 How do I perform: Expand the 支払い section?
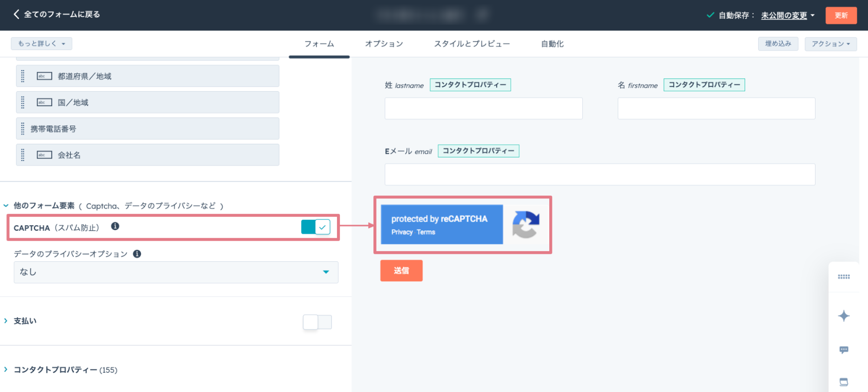(x=6, y=321)
